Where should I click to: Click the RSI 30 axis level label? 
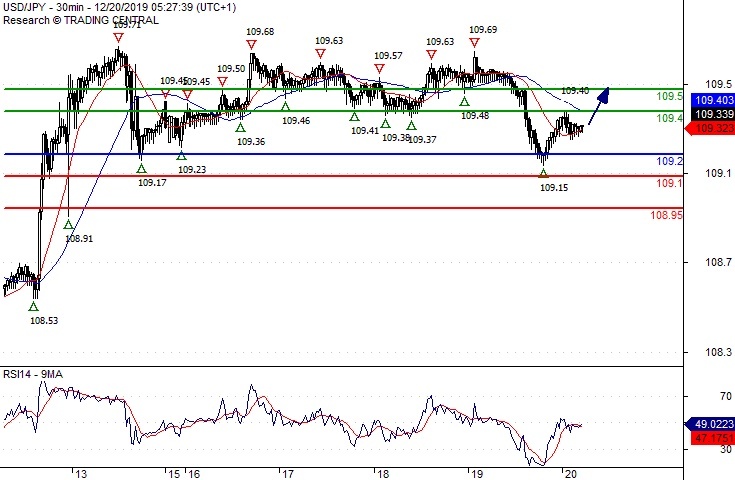(726, 450)
